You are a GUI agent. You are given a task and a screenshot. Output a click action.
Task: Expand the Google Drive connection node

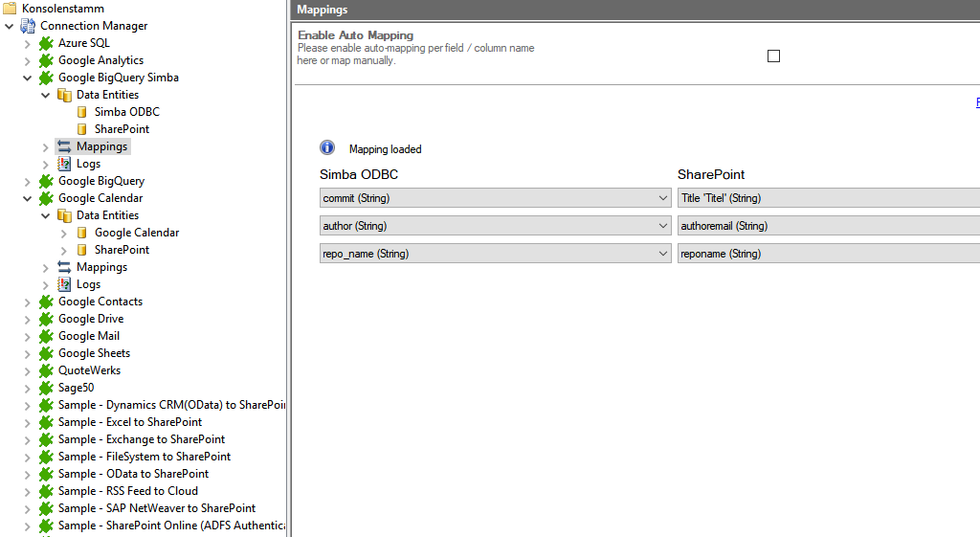coord(28,319)
